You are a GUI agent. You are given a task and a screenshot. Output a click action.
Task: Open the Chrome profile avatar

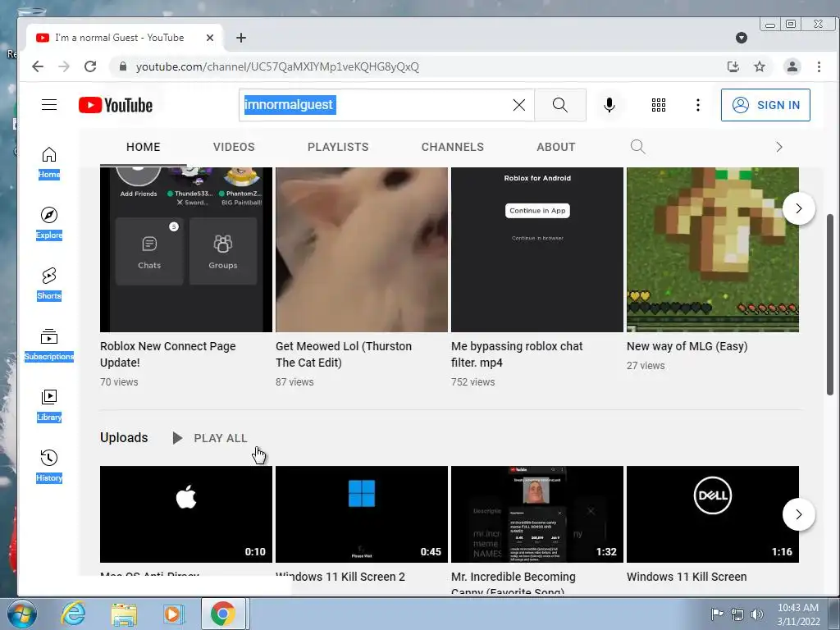click(x=792, y=66)
